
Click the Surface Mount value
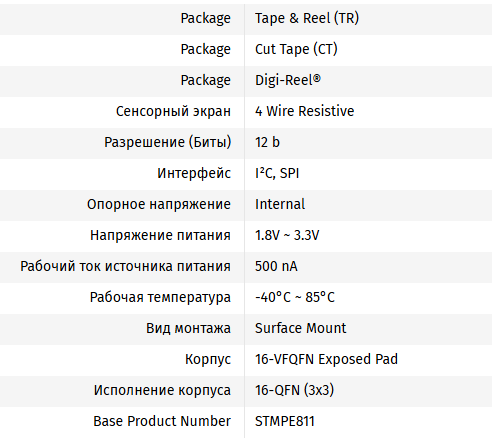coord(301,328)
